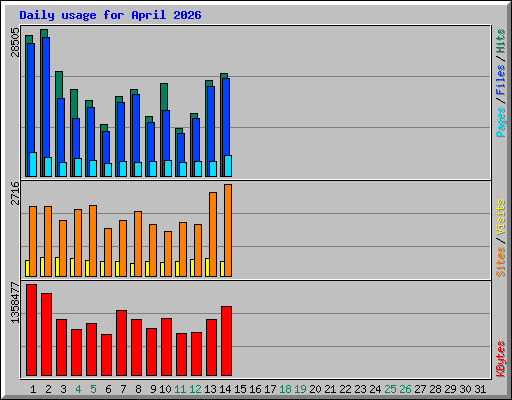Click the red KBytes bar for day 2

[46, 335]
